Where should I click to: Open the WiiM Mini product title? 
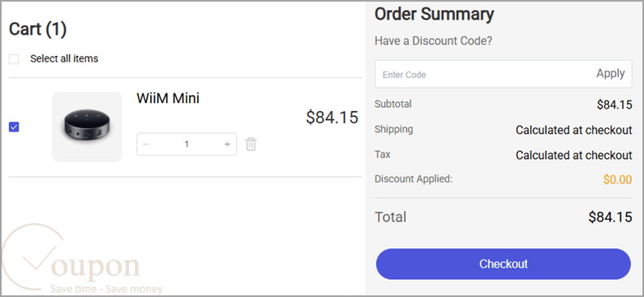click(168, 98)
